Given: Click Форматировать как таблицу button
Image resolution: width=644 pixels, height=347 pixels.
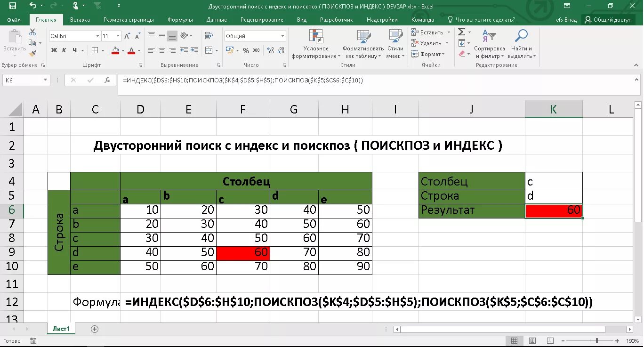Looking at the screenshot, I should 363,43.
